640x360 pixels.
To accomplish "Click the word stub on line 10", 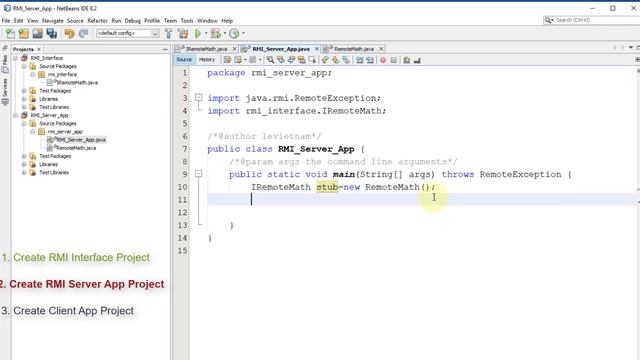I will pyautogui.click(x=327, y=187).
